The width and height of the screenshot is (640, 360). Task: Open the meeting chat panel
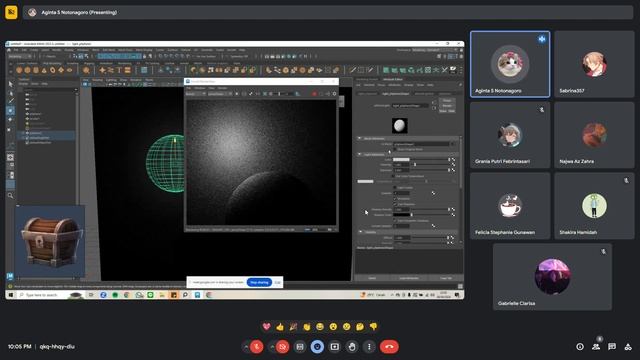612,347
